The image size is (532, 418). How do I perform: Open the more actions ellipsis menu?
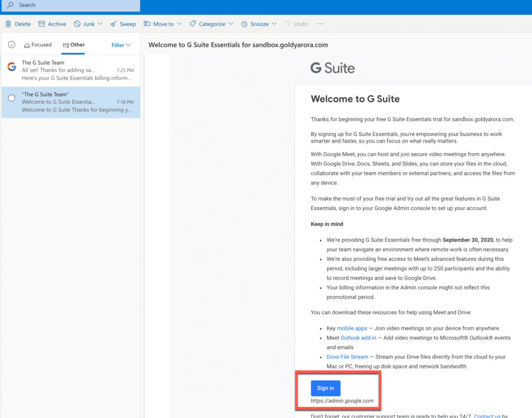[320, 24]
